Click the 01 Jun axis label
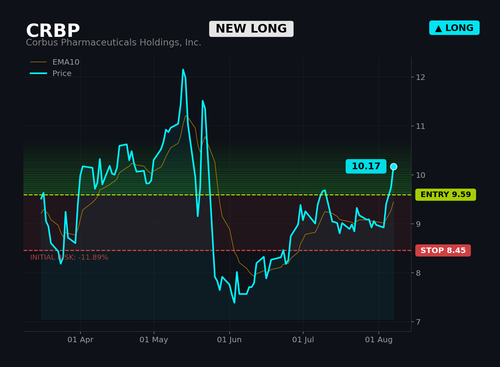The width and height of the screenshot is (500, 367). tap(229, 340)
